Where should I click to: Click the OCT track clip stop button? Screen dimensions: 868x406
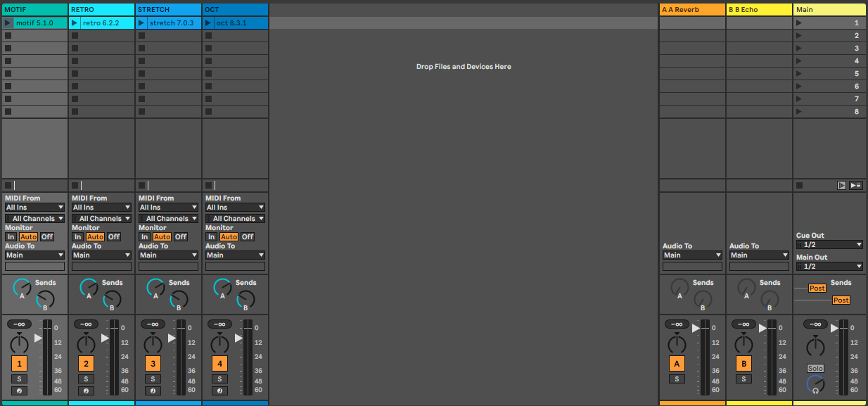click(208, 185)
